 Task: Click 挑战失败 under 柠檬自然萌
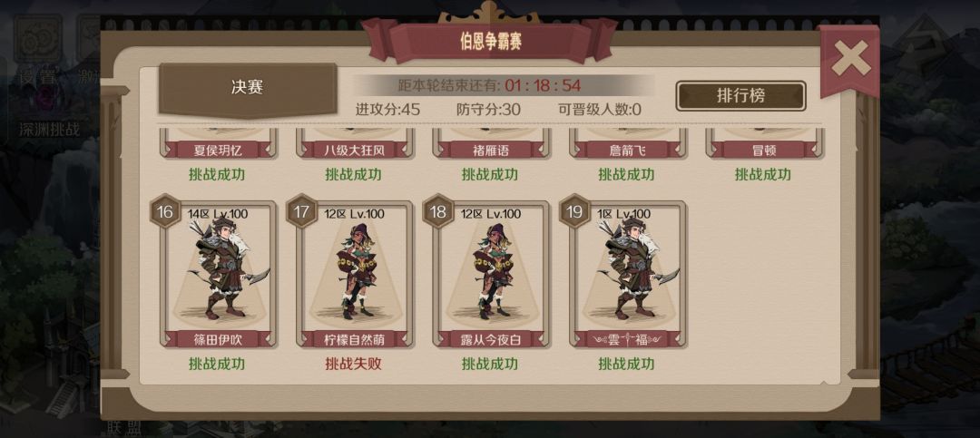pos(354,364)
